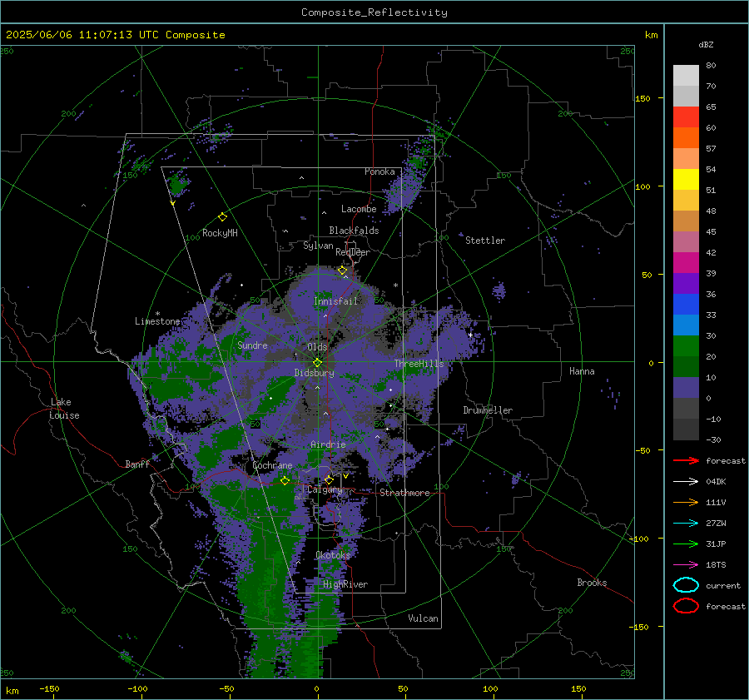
Task: Click the yellow diamond marker below RedDeer
Action: pos(342,271)
